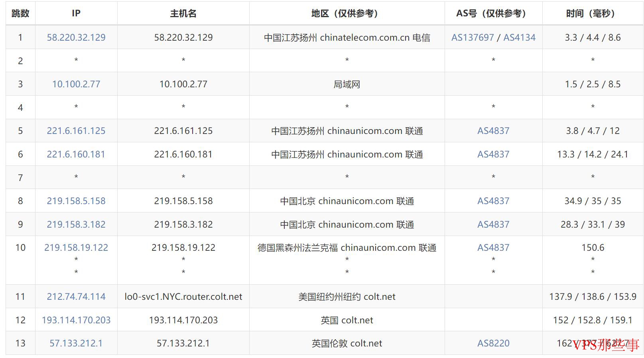This screenshot has height=358, width=644.
Task: Select the AS号（仅供参考）column header
Action: tap(493, 14)
